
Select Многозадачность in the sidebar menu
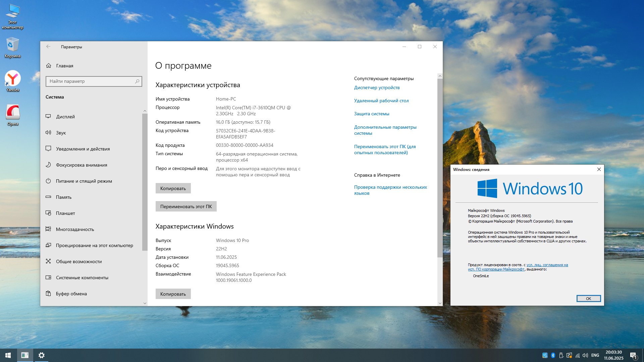pyautogui.click(x=75, y=229)
